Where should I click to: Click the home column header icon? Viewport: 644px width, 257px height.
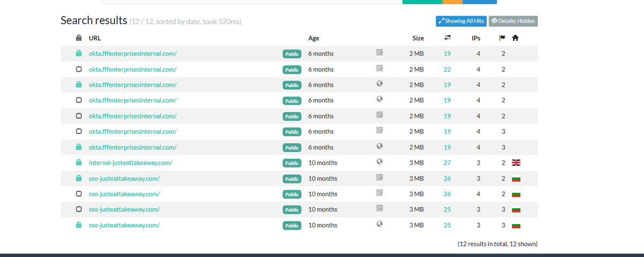tap(516, 38)
